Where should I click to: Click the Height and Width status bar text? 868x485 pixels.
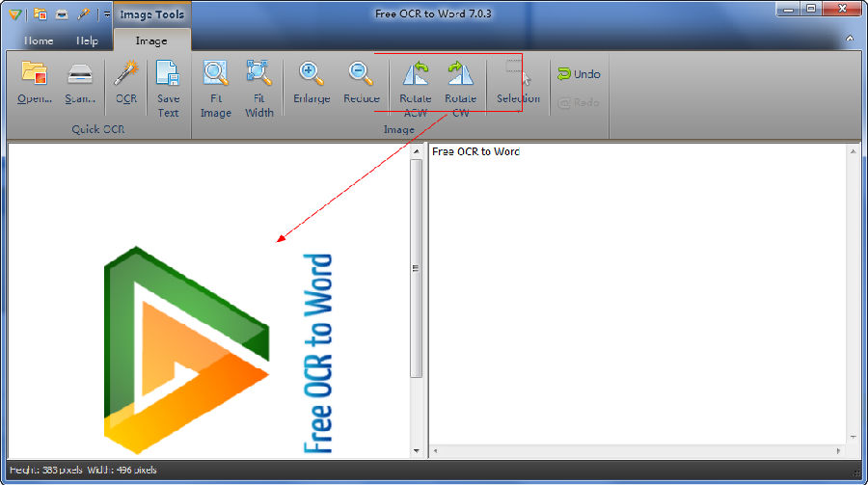[83, 470]
